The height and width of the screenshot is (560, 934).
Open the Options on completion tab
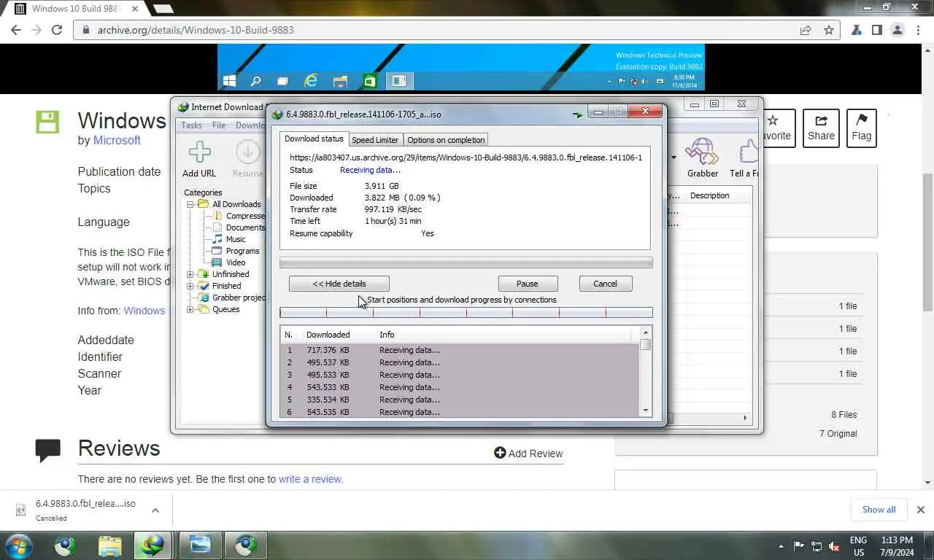click(x=446, y=140)
